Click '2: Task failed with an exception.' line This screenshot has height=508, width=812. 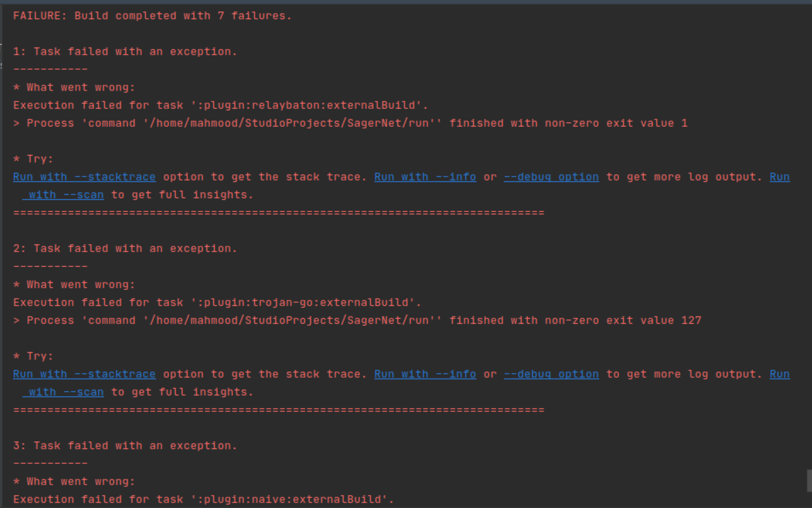[x=125, y=249]
